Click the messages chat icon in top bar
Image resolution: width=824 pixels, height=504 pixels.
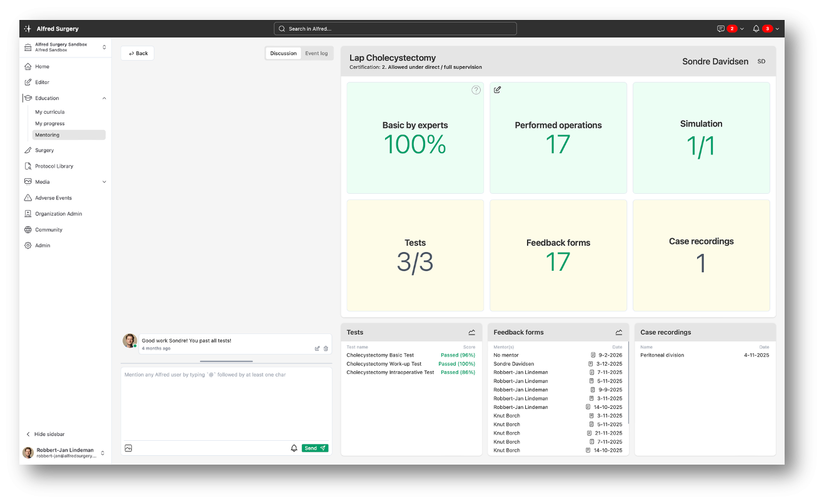coord(721,29)
